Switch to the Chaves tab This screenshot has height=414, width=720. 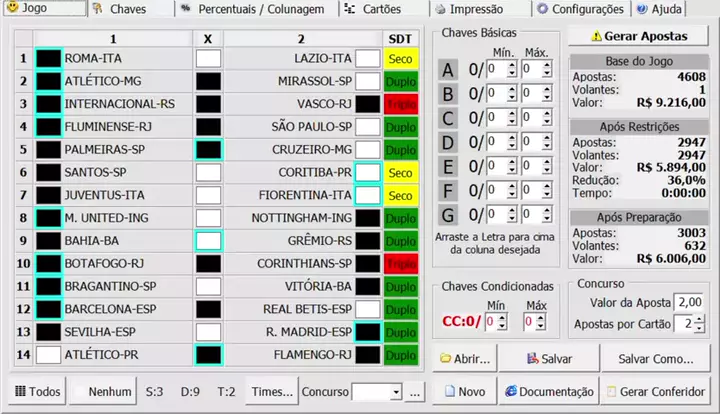pyautogui.click(x=131, y=9)
